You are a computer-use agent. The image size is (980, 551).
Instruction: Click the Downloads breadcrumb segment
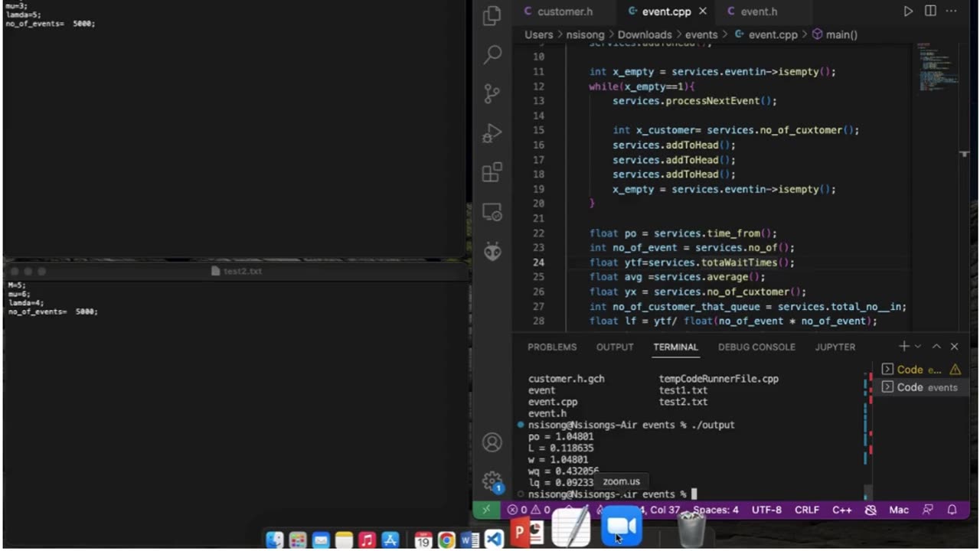pos(645,34)
